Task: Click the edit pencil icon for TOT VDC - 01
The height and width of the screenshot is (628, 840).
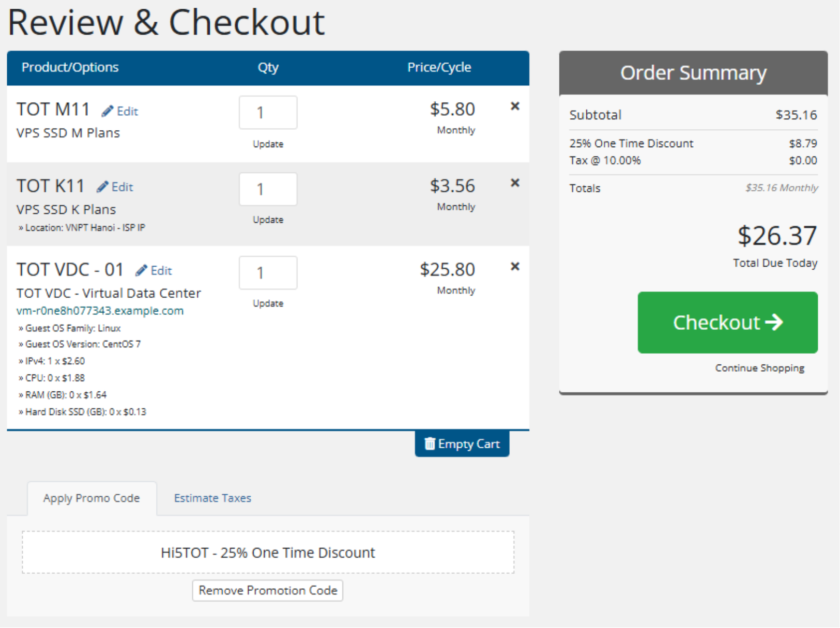Action: click(x=141, y=270)
